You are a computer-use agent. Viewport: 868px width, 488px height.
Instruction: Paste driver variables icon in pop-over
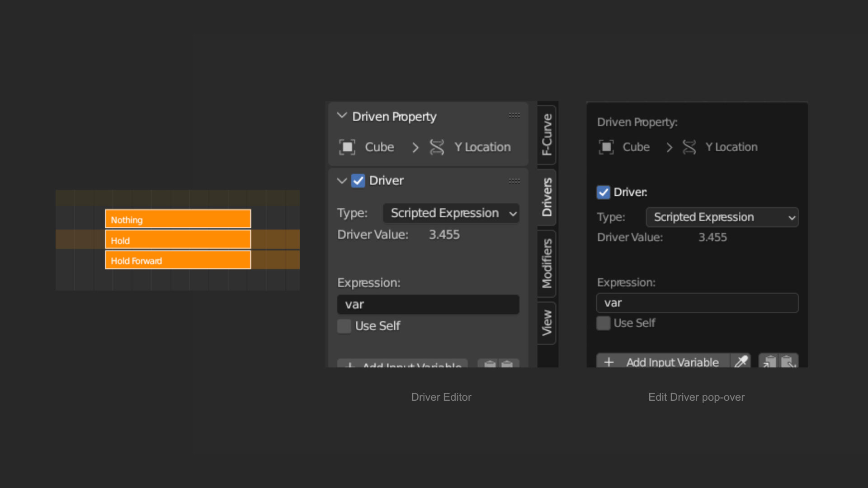pos(788,361)
